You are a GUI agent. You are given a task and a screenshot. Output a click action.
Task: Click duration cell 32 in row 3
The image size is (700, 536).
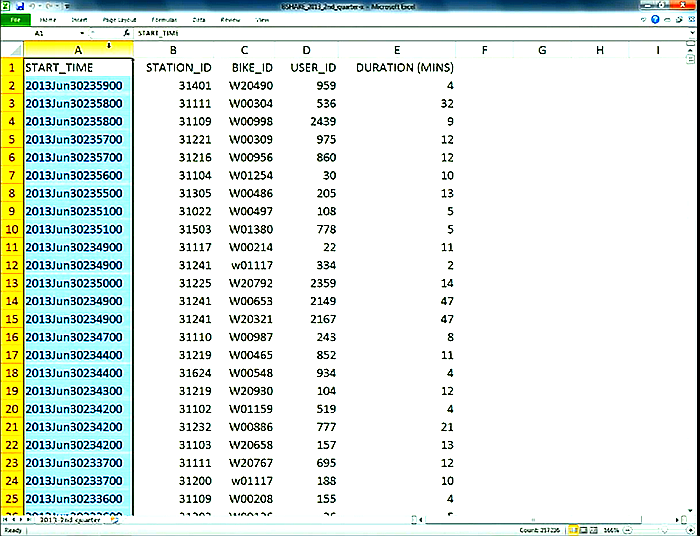[x=397, y=104]
